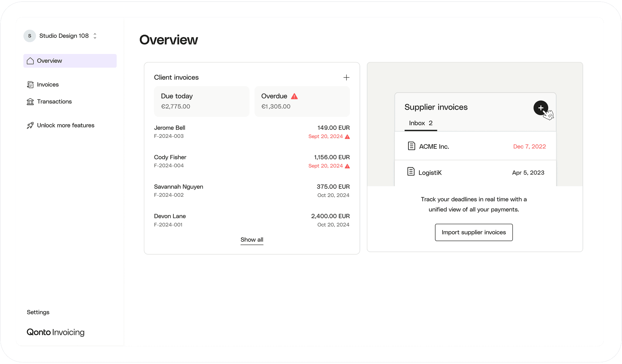Viewport: 622px width, 364px height.
Task: Click the Overdue red warning triangle
Action: coord(294,96)
